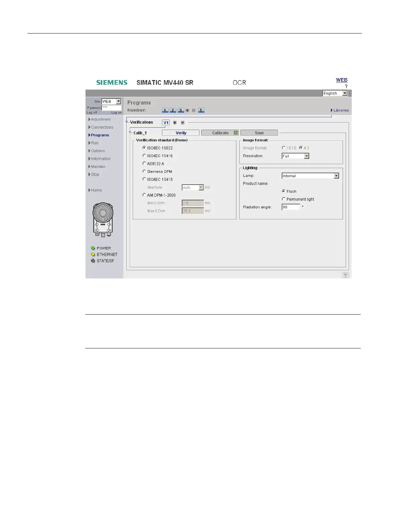
Task: Click the Verify button
Action: (181, 133)
